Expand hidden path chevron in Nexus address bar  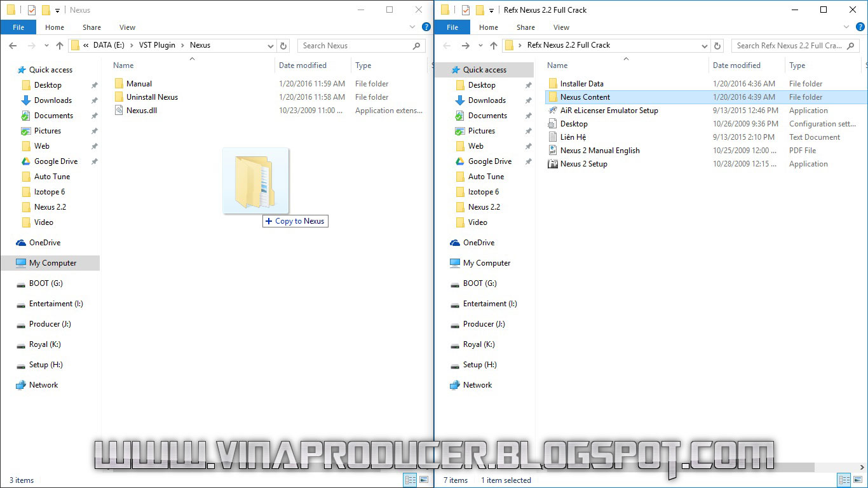point(86,46)
